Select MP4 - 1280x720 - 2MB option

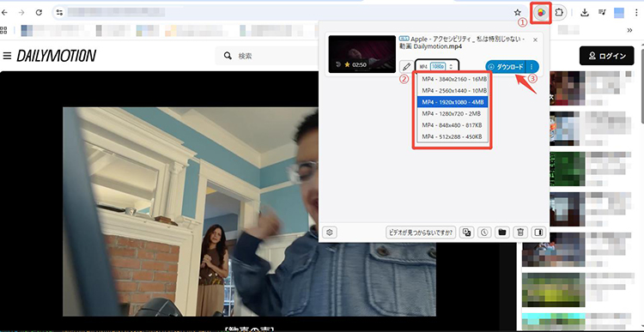[453, 114]
